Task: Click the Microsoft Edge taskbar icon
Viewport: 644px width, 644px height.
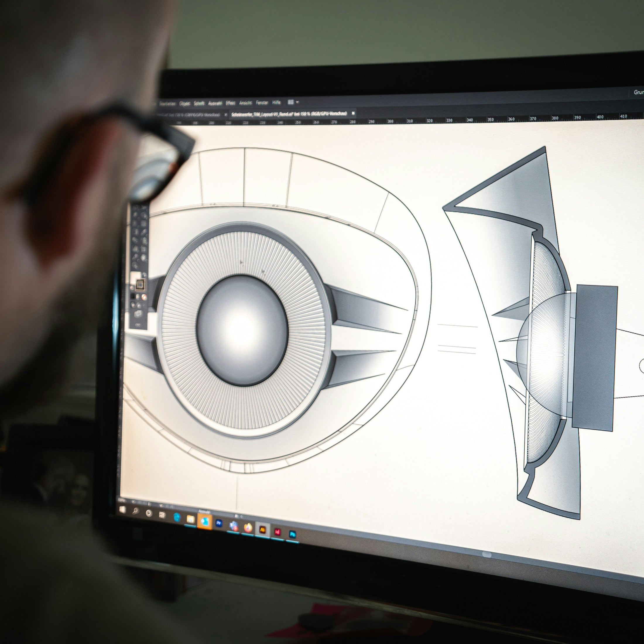Action: click(177, 517)
